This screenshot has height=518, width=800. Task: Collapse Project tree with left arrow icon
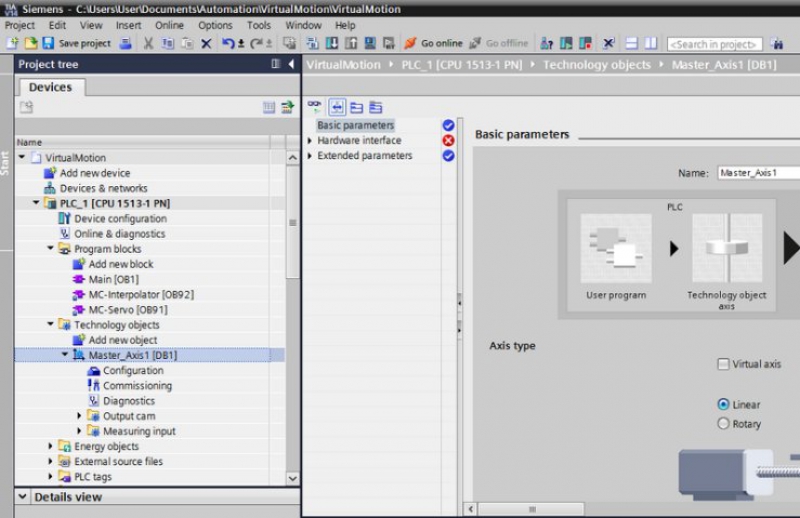pyautogui.click(x=291, y=64)
